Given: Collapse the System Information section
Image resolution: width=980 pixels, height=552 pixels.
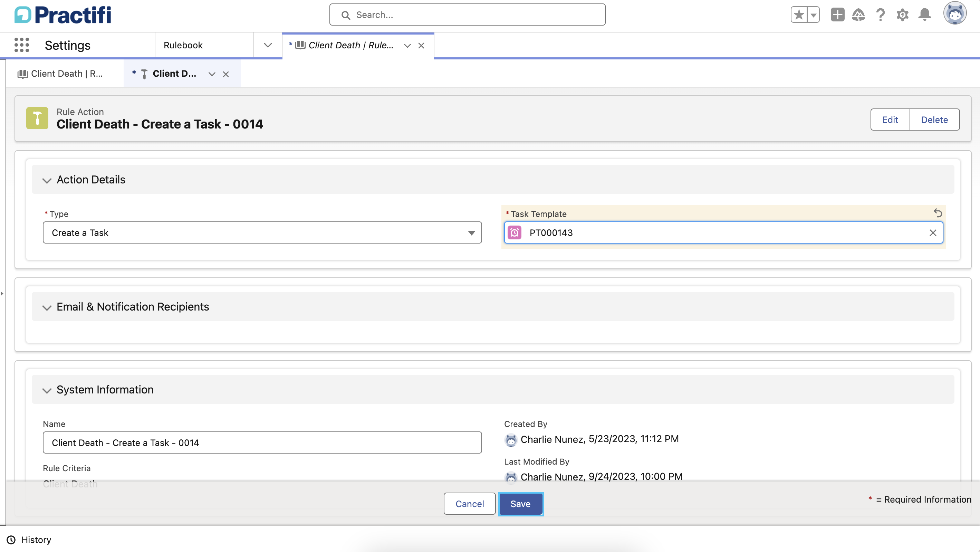Looking at the screenshot, I should click(x=47, y=390).
